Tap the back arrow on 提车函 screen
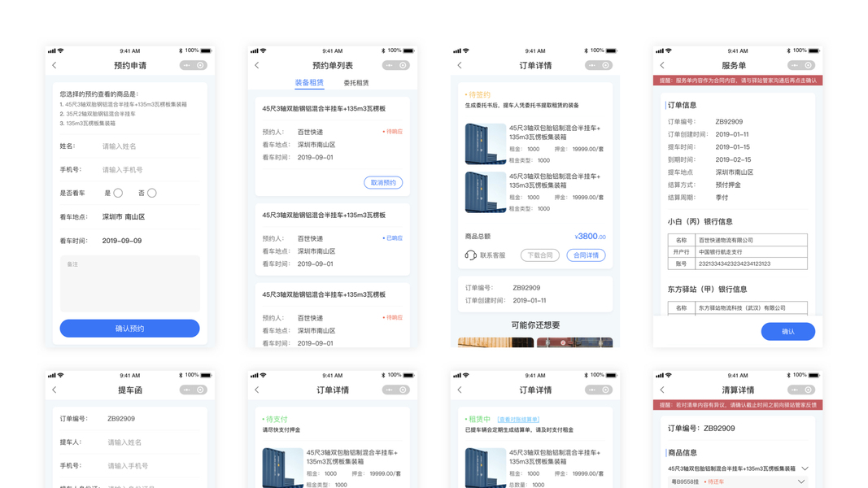The height and width of the screenshot is (488, 868). (55, 390)
